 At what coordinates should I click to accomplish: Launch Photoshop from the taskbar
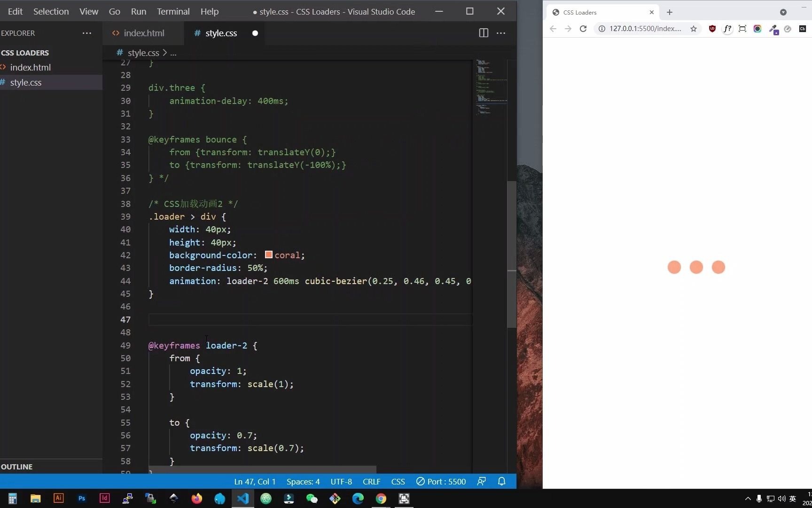tap(81, 498)
